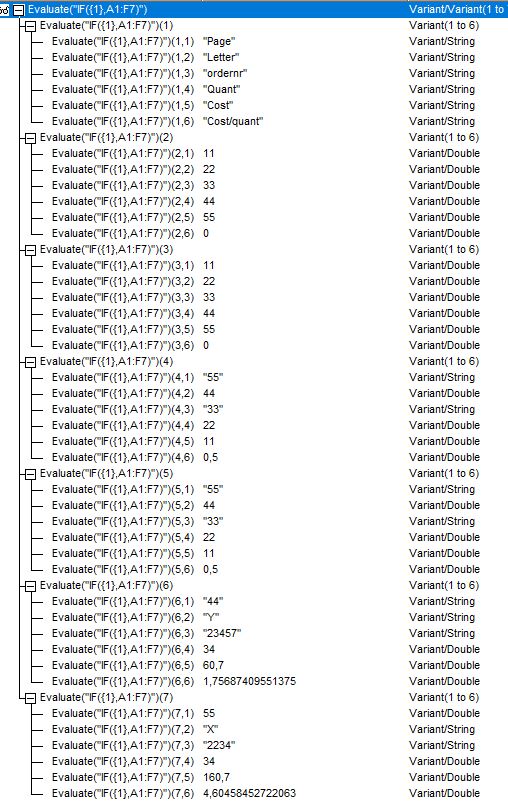Collapse the root Evaluate("IF({1},A1:F7)") node
The width and height of the screenshot is (508, 811).
coord(18,9)
